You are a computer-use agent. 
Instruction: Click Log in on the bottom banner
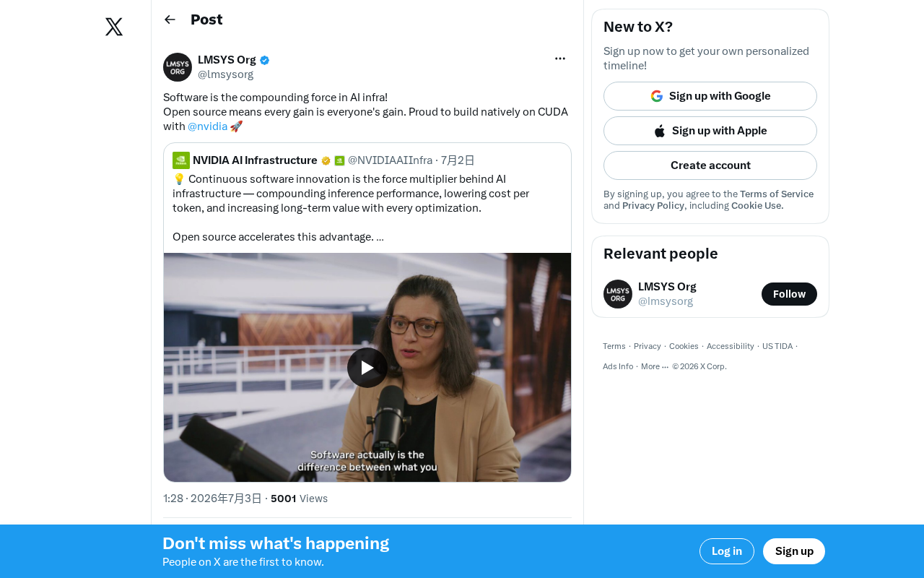pyautogui.click(x=727, y=551)
